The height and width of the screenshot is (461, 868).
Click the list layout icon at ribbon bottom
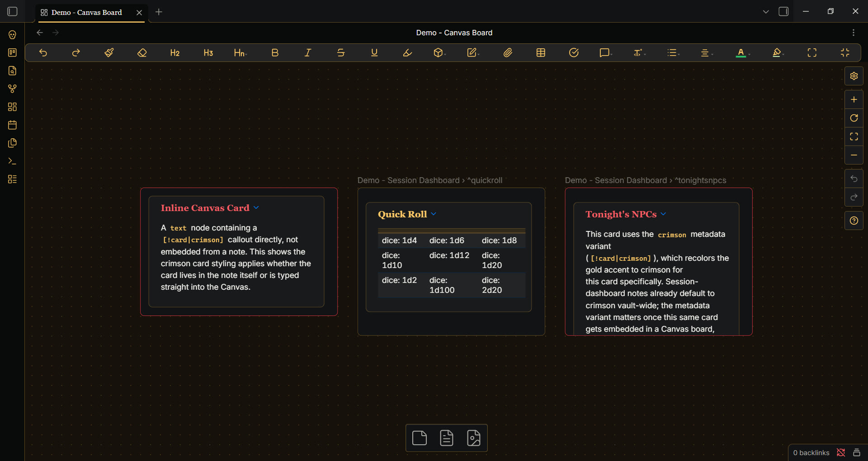13,179
